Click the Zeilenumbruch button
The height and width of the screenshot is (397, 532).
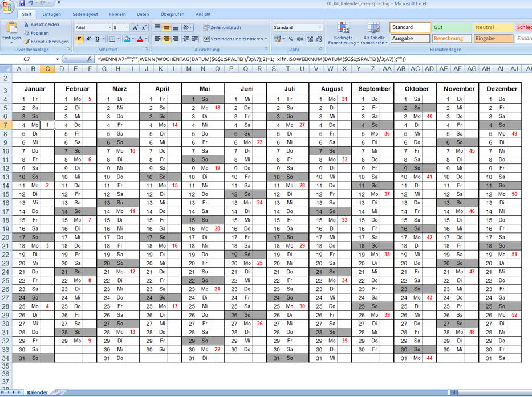click(x=222, y=27)
